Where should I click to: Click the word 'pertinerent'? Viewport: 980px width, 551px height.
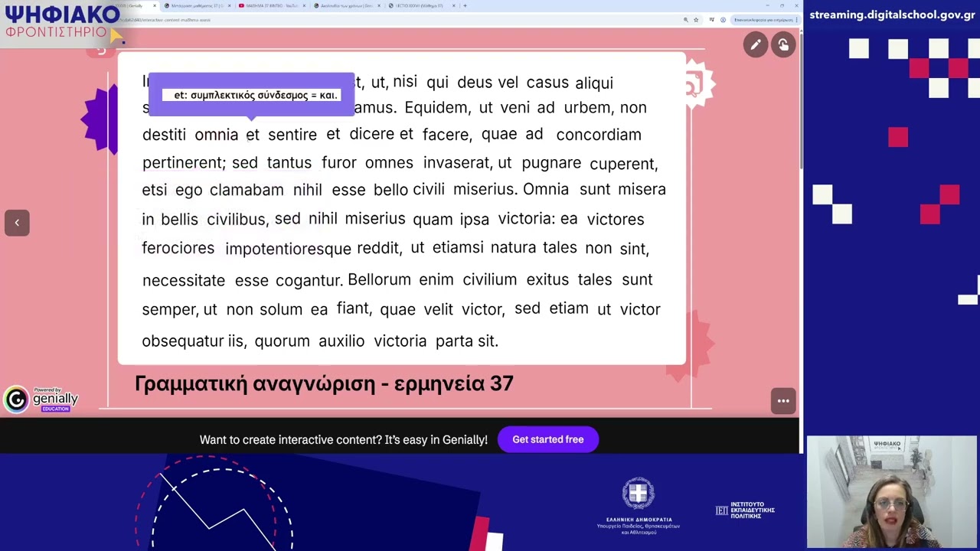coord(184,163)
